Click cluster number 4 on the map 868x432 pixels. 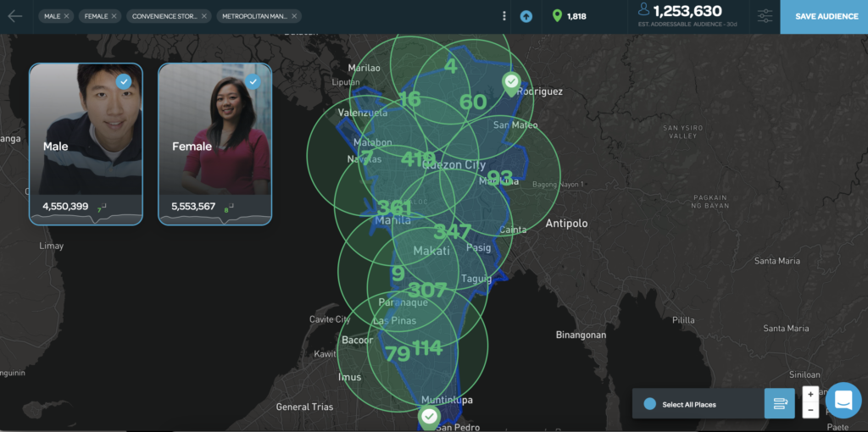click(451, 66)
